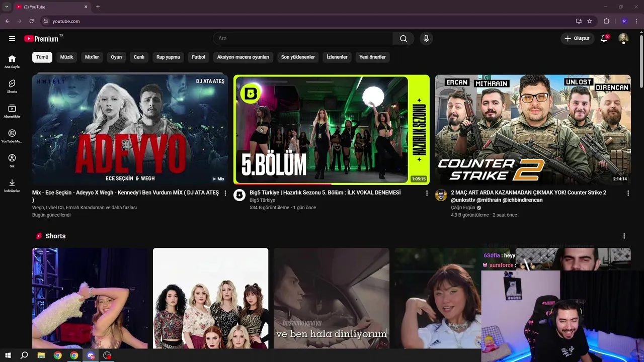Open options for Adeyyo mix video
Viewport: 644px width, 362px height.
(225, 193)
